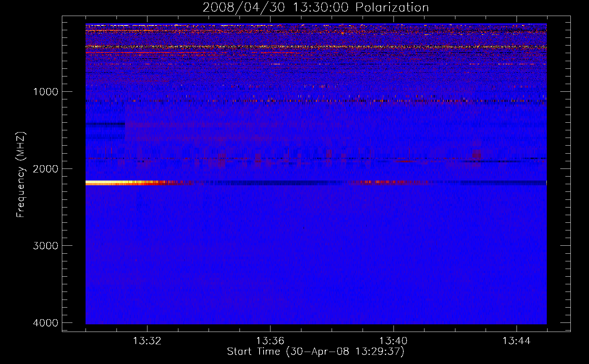The width and height of the screenshot is (589, 364).
Task: Click the 'Frequency (MHZ)' axis label
Action: [x=21, y=175]
